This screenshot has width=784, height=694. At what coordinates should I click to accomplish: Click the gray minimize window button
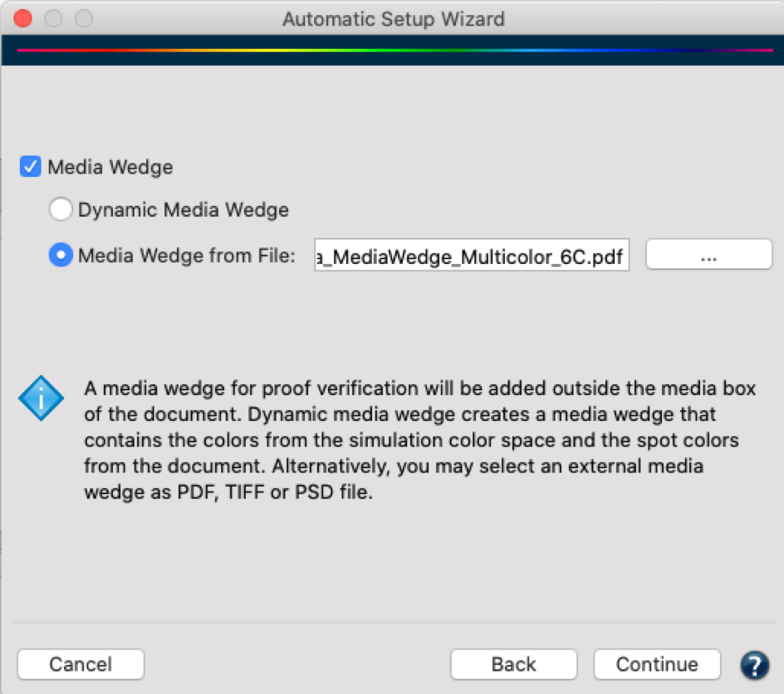(x=53, y=18)
